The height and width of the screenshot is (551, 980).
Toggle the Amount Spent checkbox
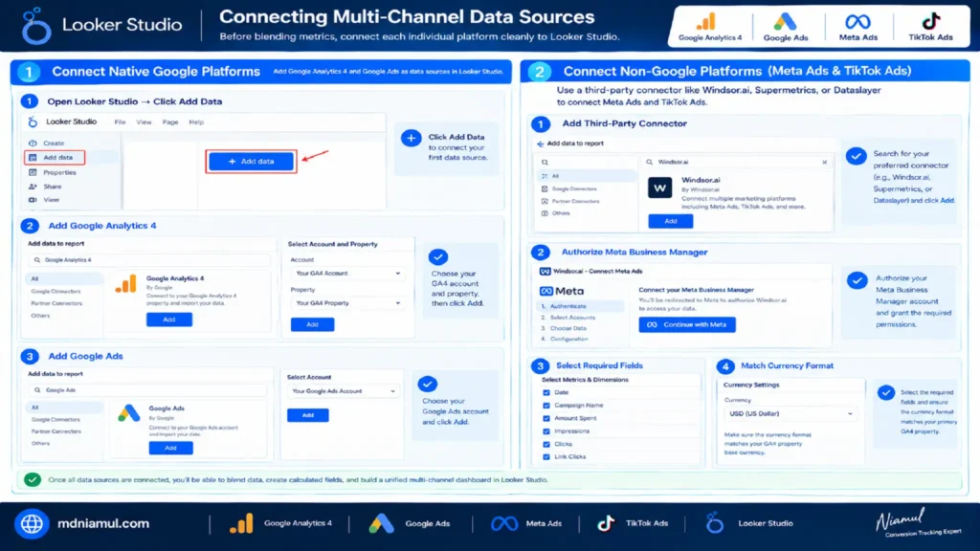[x=546, y=419]
